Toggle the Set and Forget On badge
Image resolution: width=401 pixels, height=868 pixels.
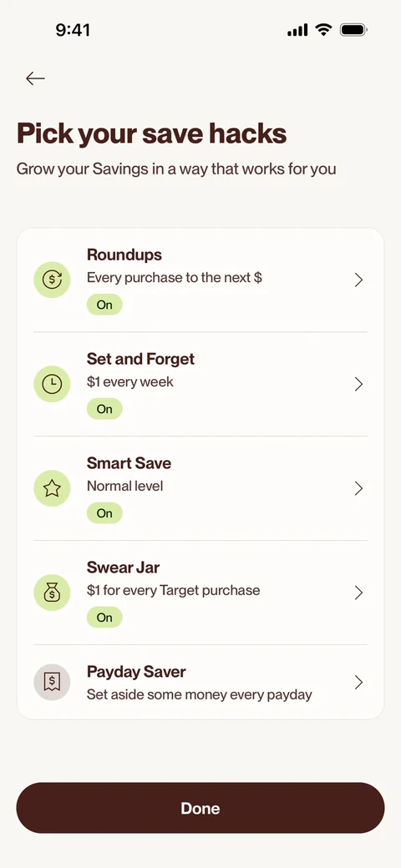[x=104, y=408]
